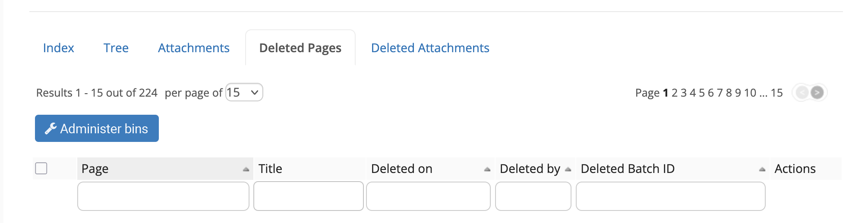Select the Deleted Pages tab
The image size is (868, 223).
(x=300, y=48)
